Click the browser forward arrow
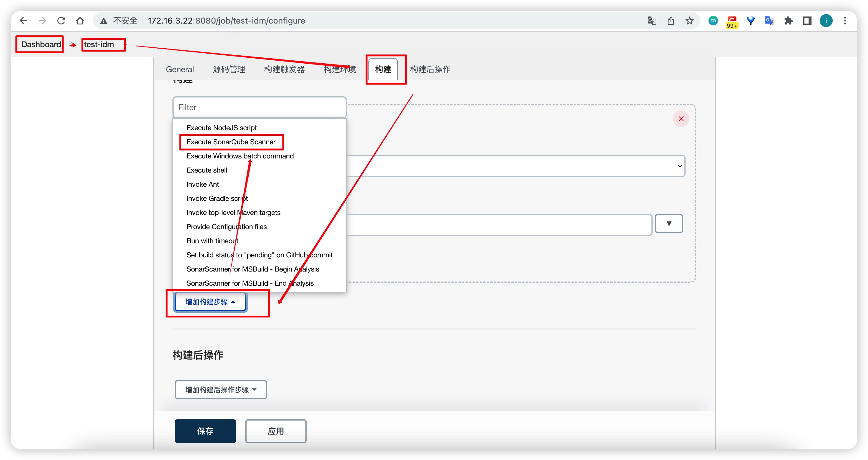 tap(42, 21)
